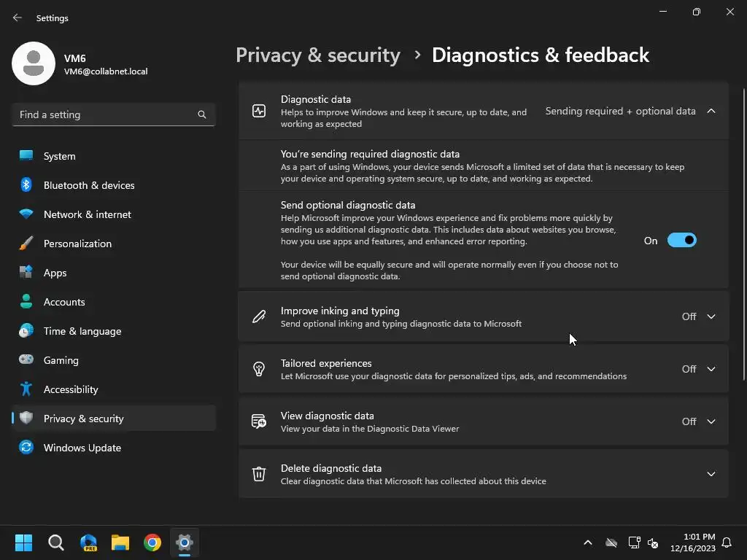Click the Personalization paintbrush icon
This screenshot has width=747, height=560.
26,244
